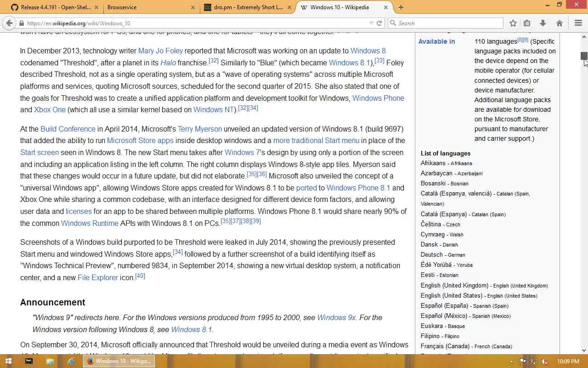Open the downloads arrow icon
The image size is (588, 368).
click(x=543, y=23)
